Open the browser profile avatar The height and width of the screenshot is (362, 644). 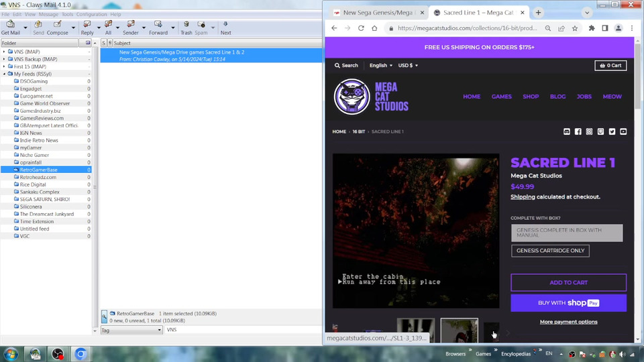(x=618, y=28)
